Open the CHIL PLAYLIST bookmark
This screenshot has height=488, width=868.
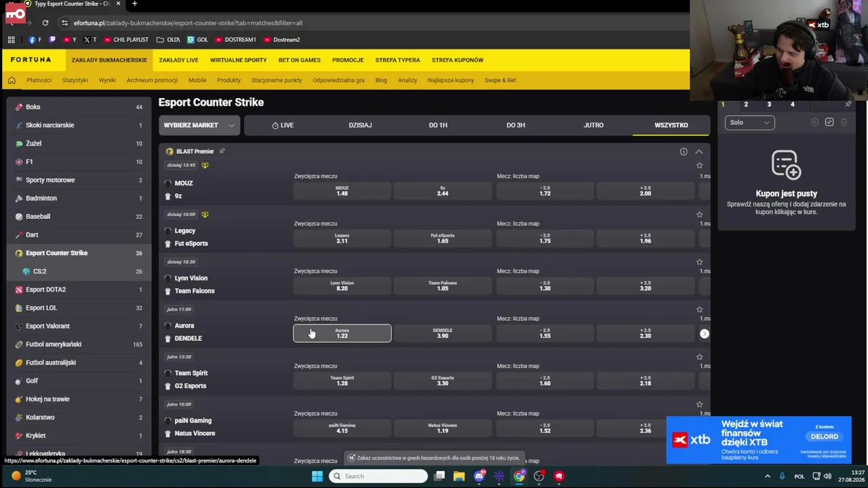(x=126, y=39)
